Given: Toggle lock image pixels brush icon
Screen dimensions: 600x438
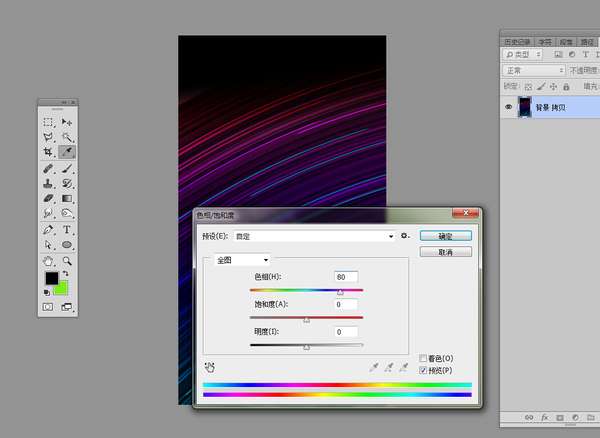Looking at the screenshot, I should [541, 87].
